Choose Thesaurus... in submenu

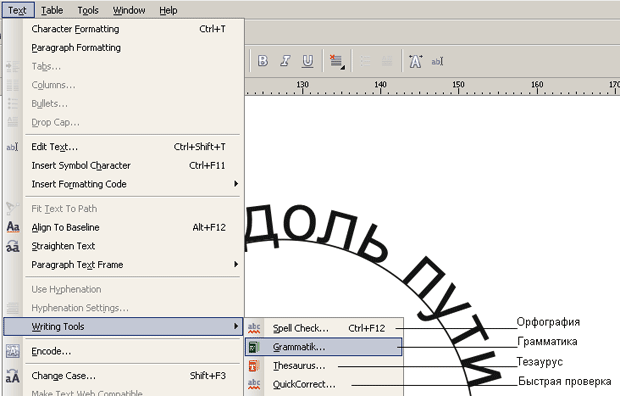tap(323, 366)
